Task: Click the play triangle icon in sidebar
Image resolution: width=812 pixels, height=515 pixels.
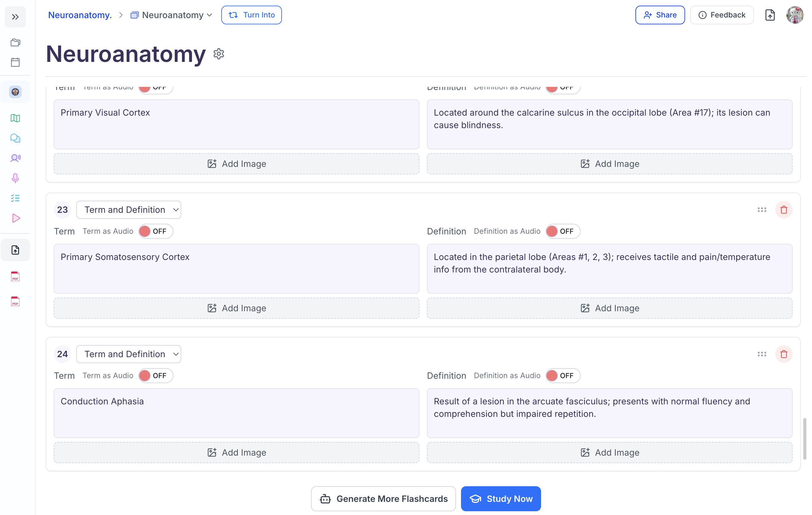Action: pyautogui.click(x=16, y=218)
